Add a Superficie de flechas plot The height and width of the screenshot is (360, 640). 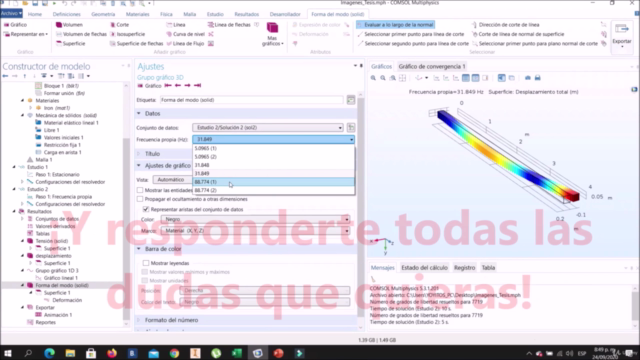136,44
